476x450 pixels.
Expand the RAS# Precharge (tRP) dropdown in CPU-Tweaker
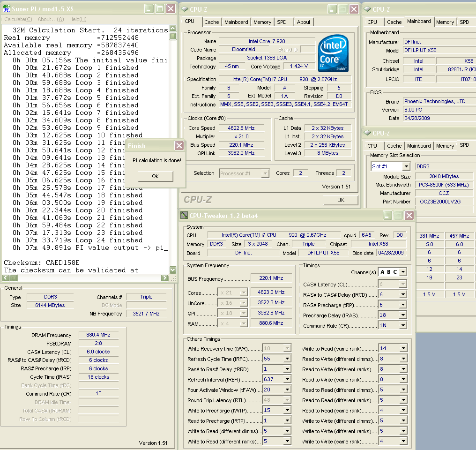click(403, 305)
